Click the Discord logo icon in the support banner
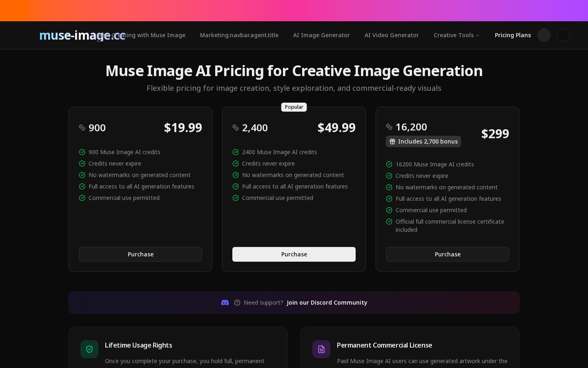 tap(225, 303)
